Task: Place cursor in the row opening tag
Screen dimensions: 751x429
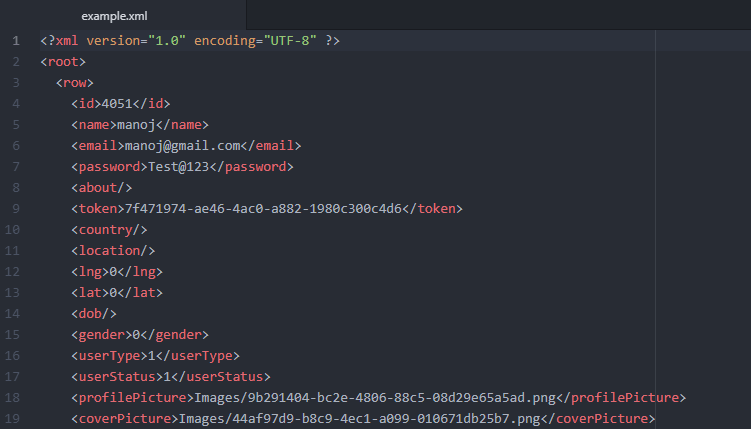Action: (x=75, y=83)
